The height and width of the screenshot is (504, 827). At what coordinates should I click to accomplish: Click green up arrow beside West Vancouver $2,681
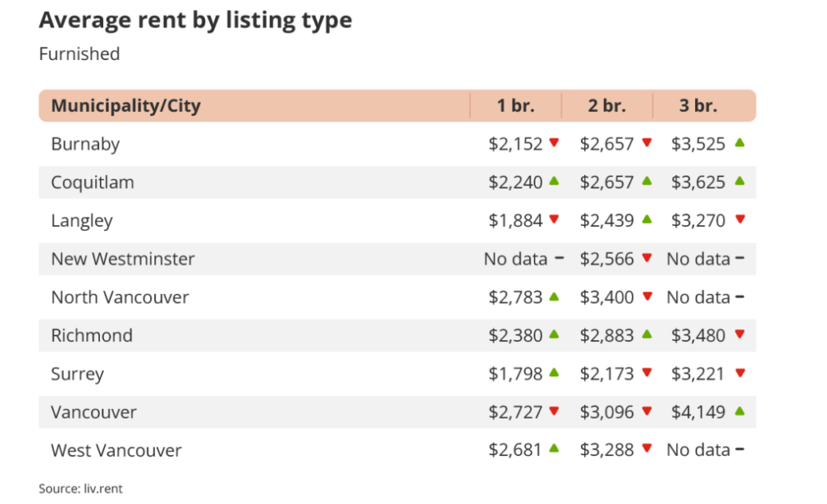(555, 450)
